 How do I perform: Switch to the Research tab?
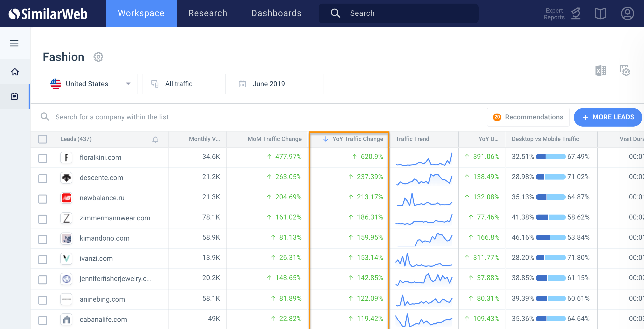click(208, 13)
